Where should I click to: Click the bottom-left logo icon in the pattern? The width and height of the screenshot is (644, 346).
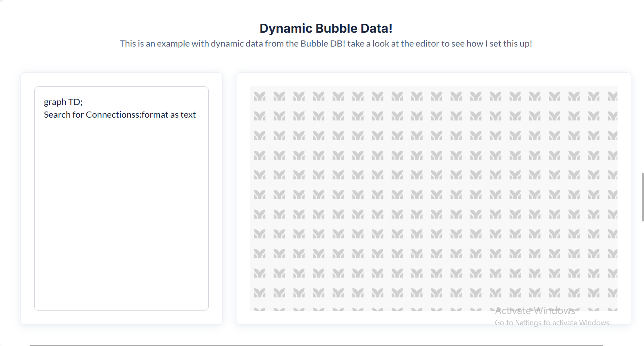[259, 292]
